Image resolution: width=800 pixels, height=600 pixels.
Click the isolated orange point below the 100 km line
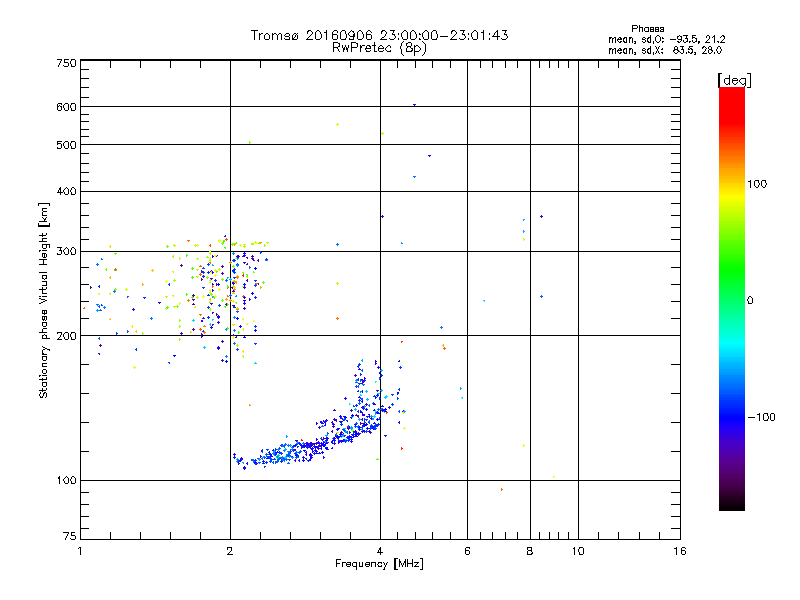point(502,490)
